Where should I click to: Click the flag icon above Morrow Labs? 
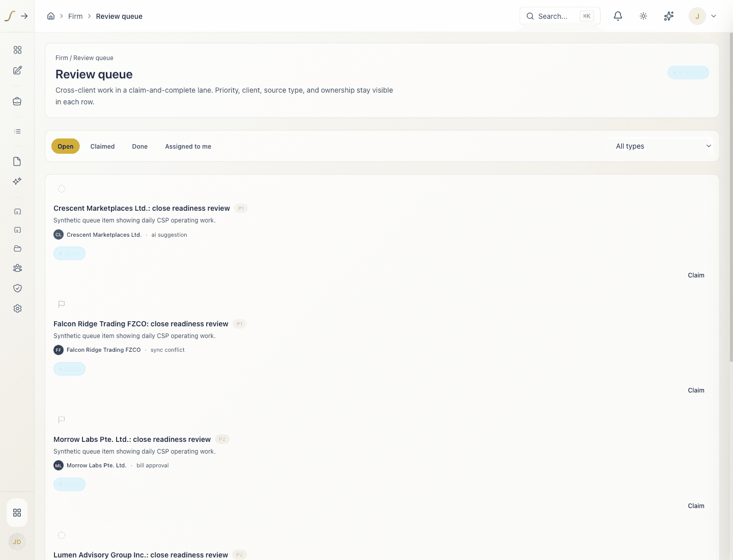point(62,420)
